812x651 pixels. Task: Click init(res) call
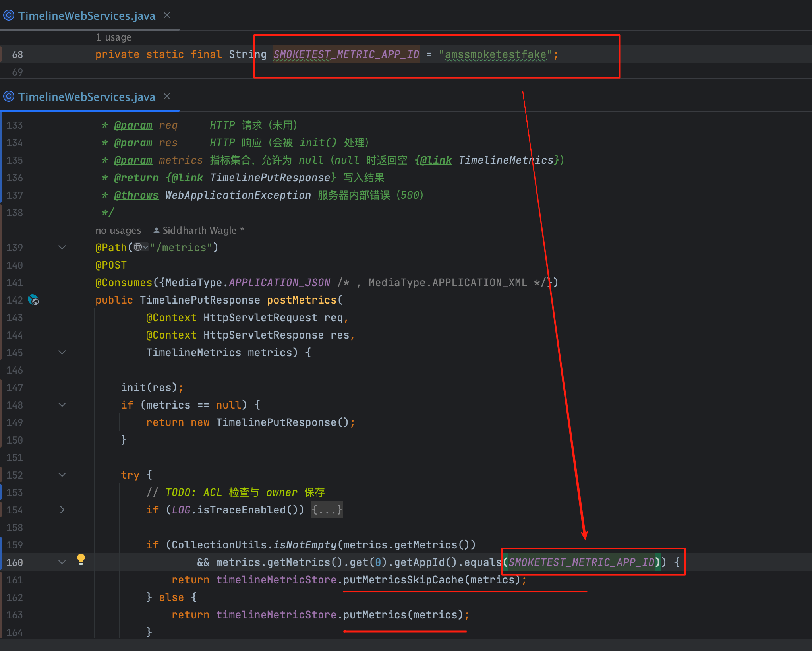point(149,387)
